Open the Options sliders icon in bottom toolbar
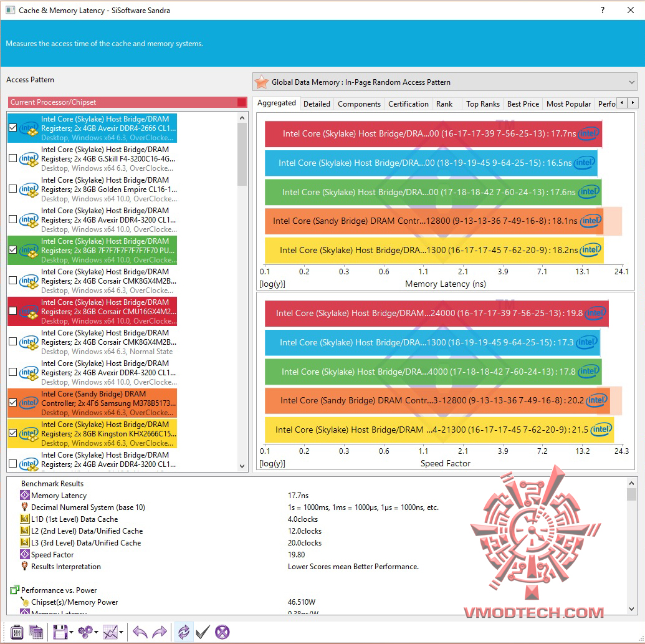The width and height of the screenshot is (645, 644). (17, 632)
